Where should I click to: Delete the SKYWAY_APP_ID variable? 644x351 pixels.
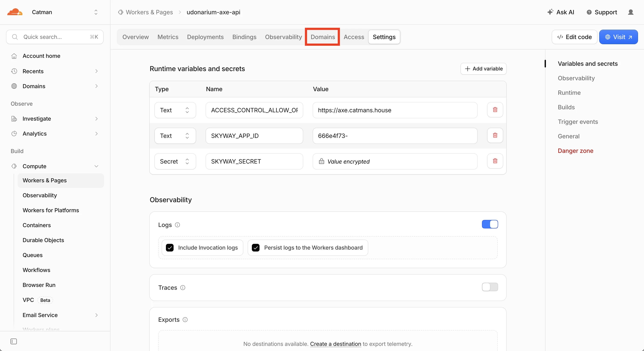(495, 135)
